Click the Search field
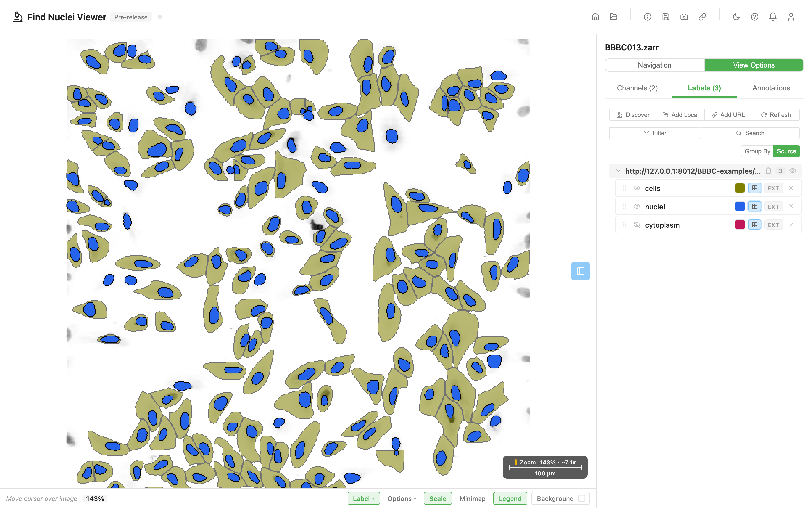Screen dimensions: 812x508 click(x=750, y=133)
